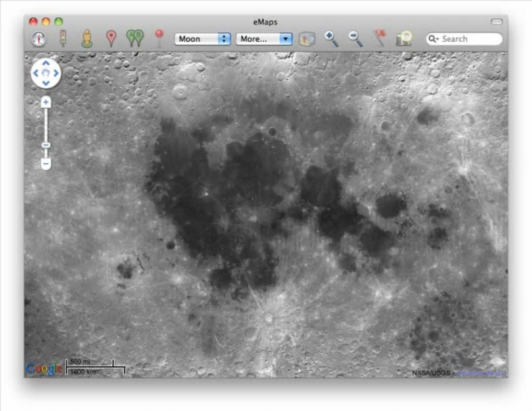Expand the More... dropdown menu
This screenshot has height=411, width=532.
point(264,39)
